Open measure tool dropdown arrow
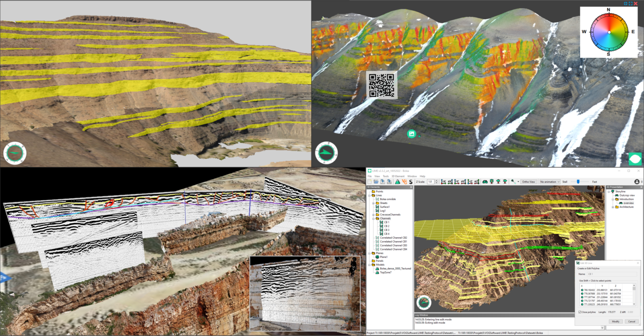This screenshot has width=644, height=336. coord(518,182)
